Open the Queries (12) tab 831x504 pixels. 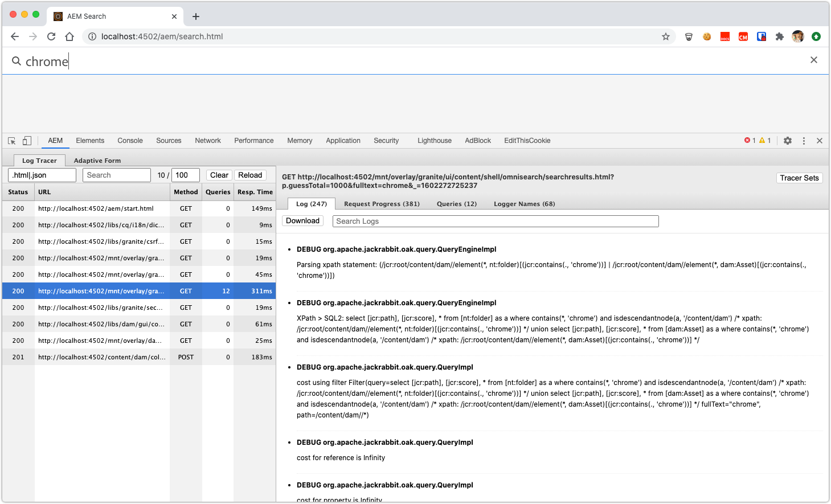coord(456,204)
